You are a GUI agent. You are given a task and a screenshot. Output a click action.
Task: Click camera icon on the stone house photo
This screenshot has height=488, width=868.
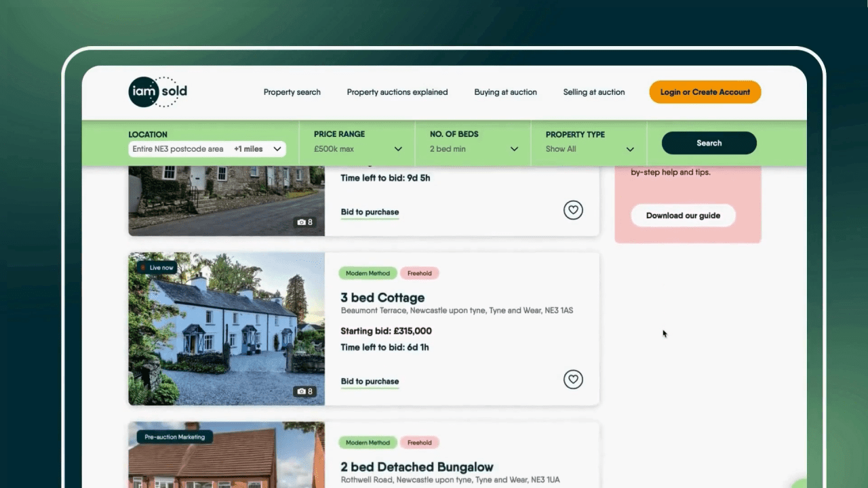click(x=302, y=222)
